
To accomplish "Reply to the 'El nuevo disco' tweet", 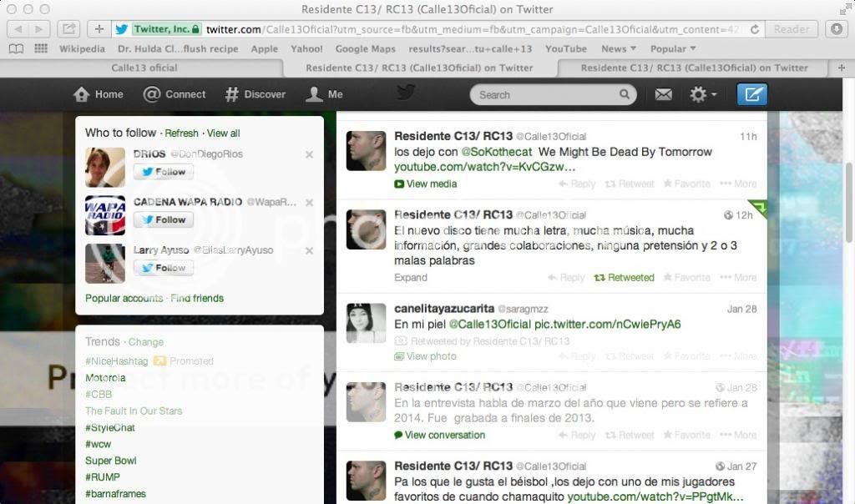I will (566, 278).
